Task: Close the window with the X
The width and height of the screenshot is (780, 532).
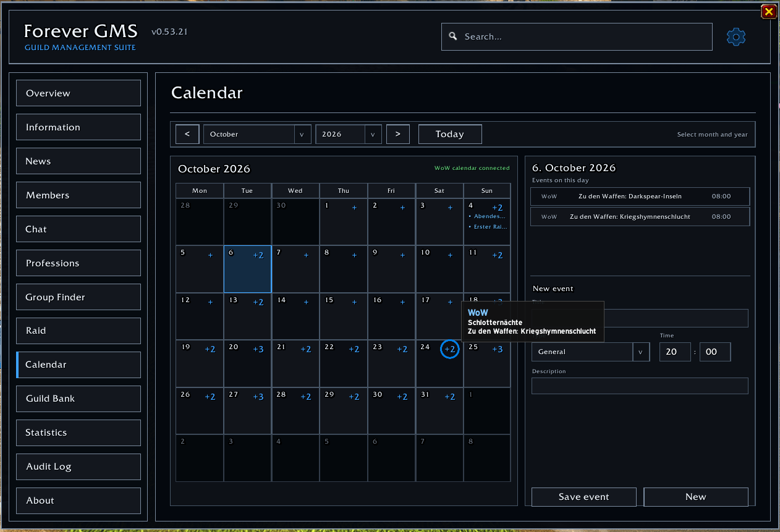Action: (x=768, y=12)
